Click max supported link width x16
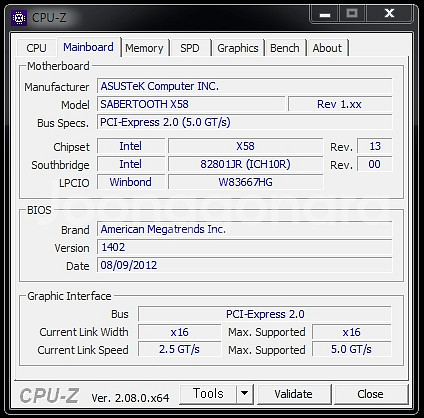 352,332
